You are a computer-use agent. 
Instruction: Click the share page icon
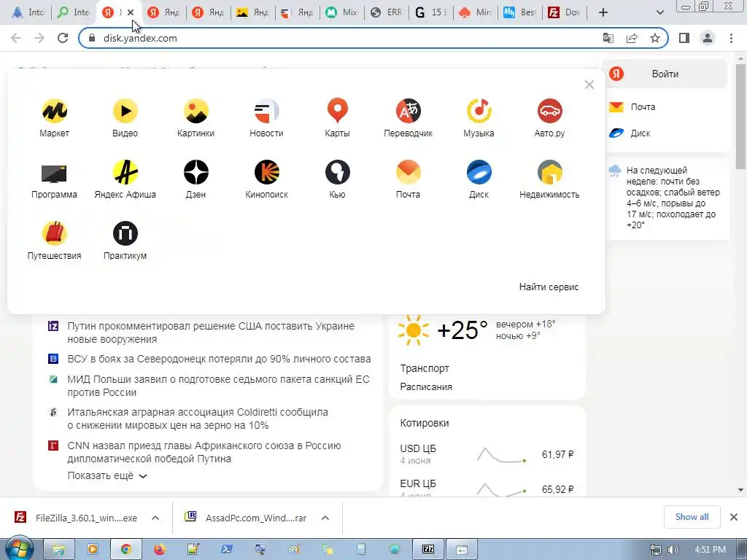632,38
